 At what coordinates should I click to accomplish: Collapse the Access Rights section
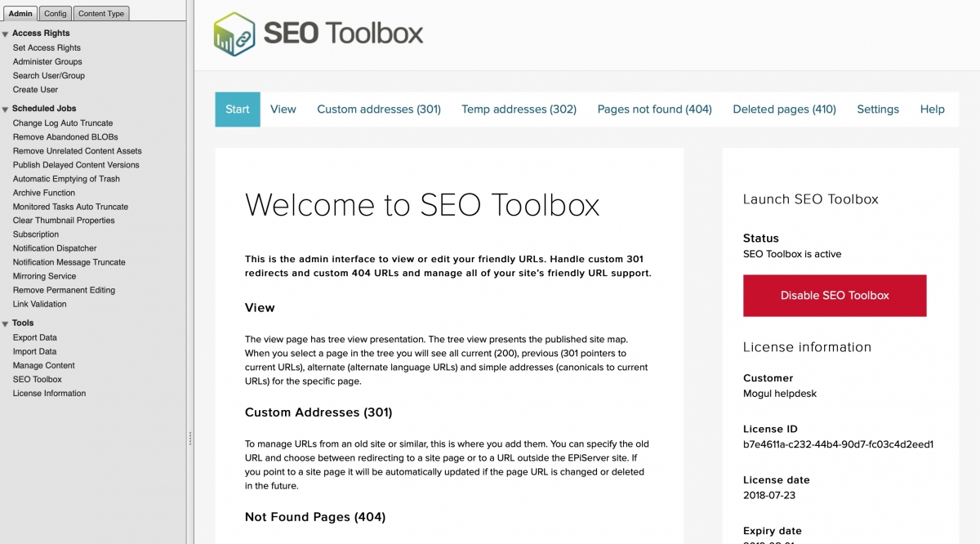click(x=6, y=33)
